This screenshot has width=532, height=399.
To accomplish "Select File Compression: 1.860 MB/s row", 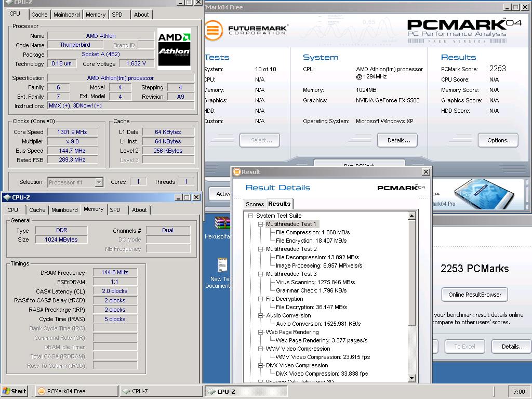I will tap(313, 232).
